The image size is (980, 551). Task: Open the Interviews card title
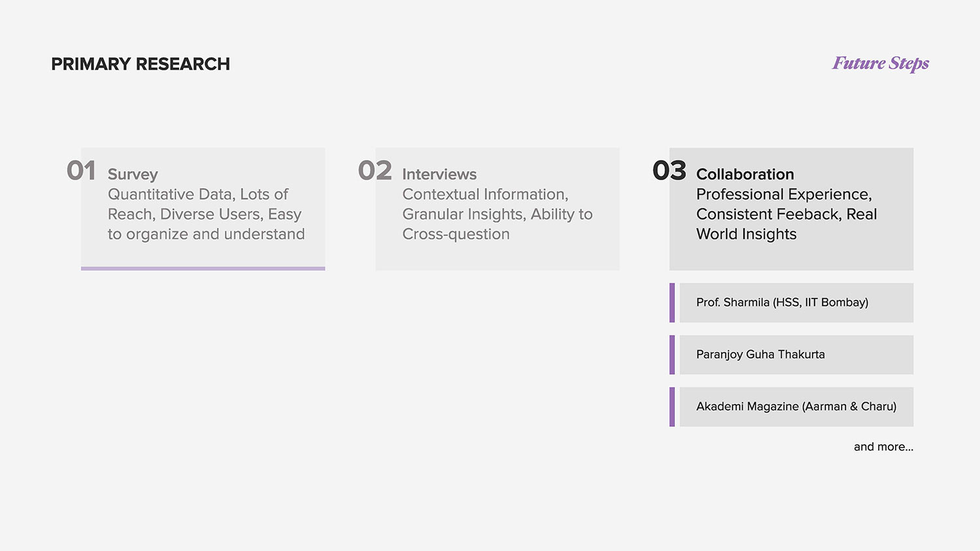tap(439, 174)
